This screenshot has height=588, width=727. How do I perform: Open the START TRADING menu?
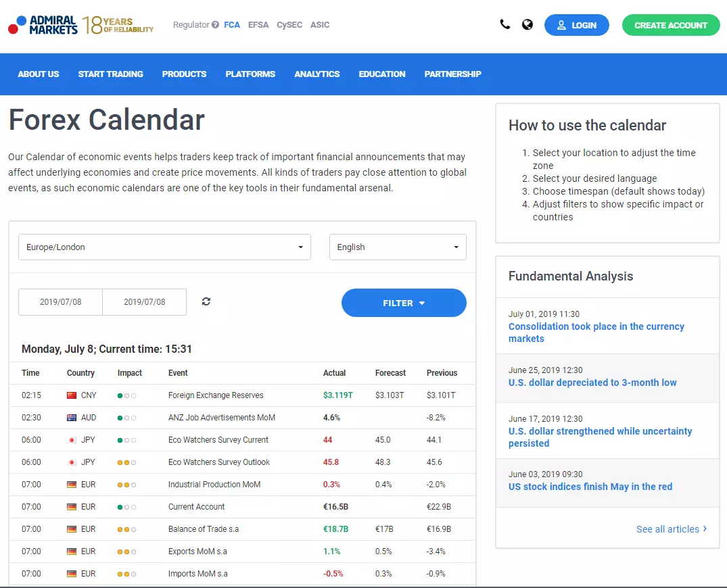click(x=110, y=74)
